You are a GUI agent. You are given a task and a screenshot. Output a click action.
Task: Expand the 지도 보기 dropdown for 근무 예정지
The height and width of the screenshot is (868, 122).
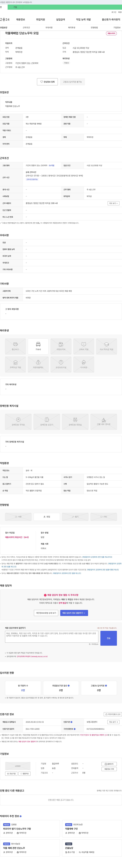click(114, 203)
